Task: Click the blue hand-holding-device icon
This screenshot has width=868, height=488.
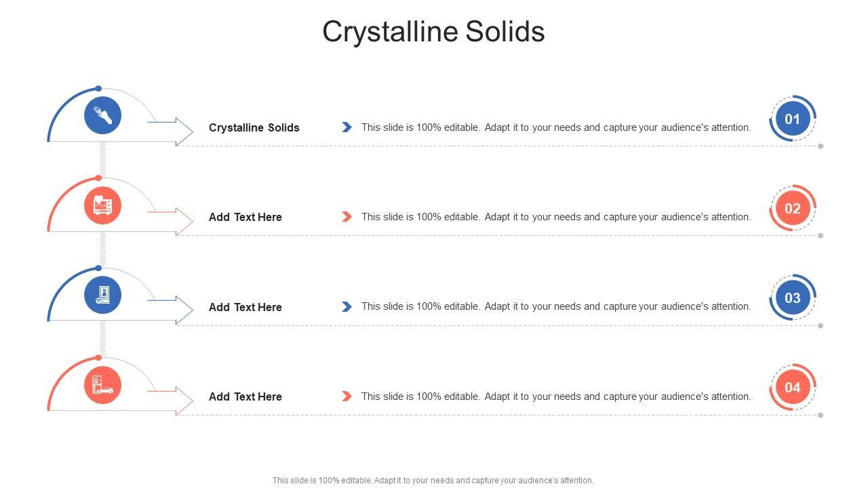Action: click(103, 115)
